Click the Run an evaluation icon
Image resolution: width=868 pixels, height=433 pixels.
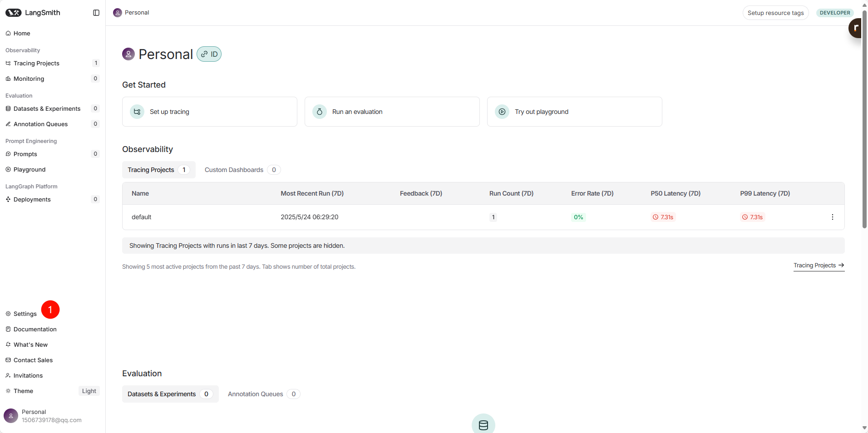pos(320,112)
